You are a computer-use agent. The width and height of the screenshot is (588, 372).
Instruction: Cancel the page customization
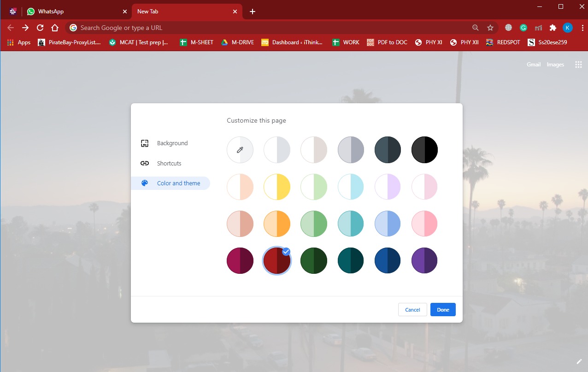[x=412, y=309]
